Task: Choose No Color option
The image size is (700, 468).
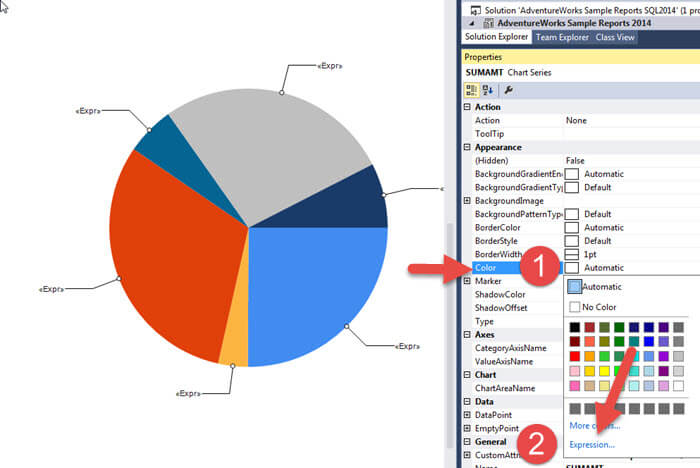Action: [x=593, y=307]
